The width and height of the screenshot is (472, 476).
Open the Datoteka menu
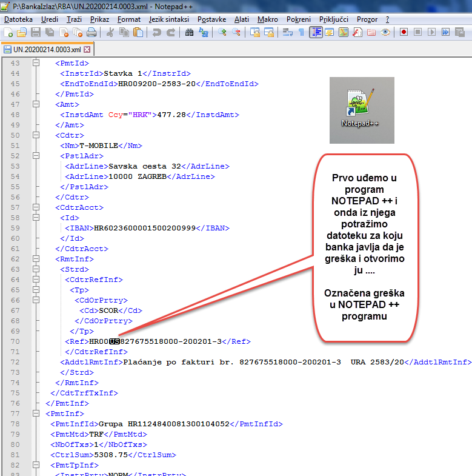[x=18, y=19]
